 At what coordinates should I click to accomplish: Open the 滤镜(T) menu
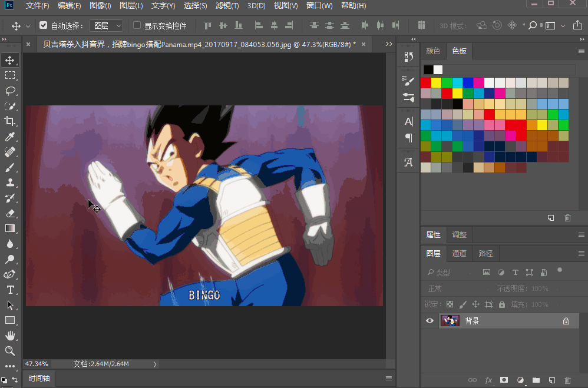point(227,6)
